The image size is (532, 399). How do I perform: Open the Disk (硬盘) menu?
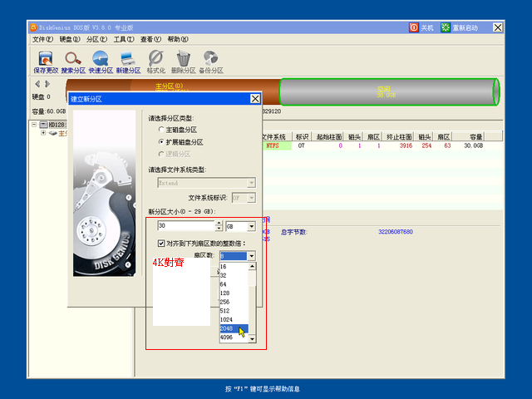tap(70, 39)
